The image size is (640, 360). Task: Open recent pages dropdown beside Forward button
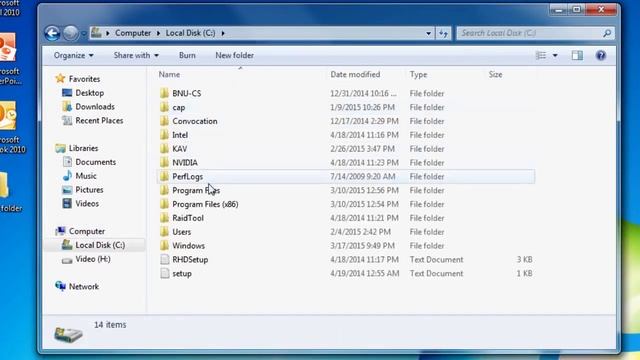point(84,33)
